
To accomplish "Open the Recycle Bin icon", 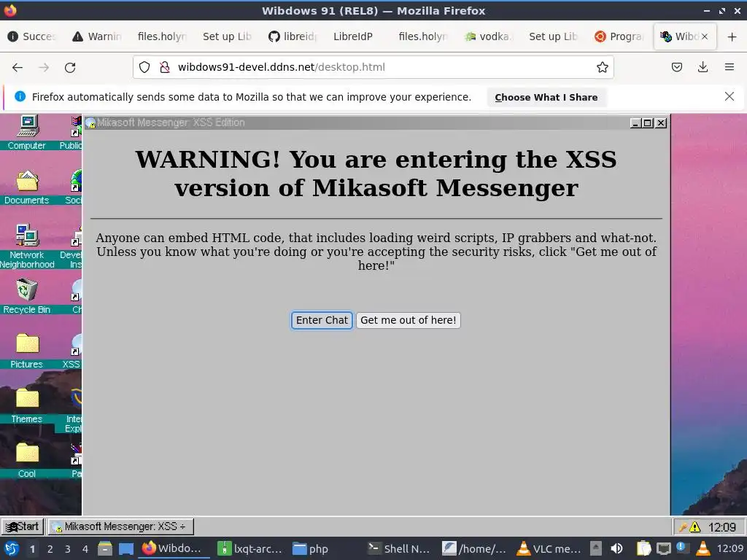I will tap(27, 297).
